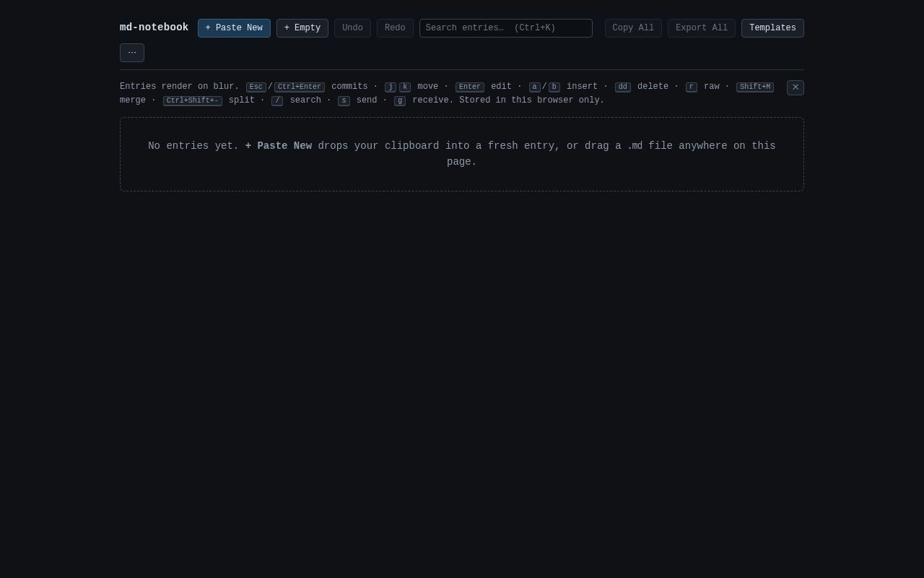Click the Undo button

(x=352, y=28)
